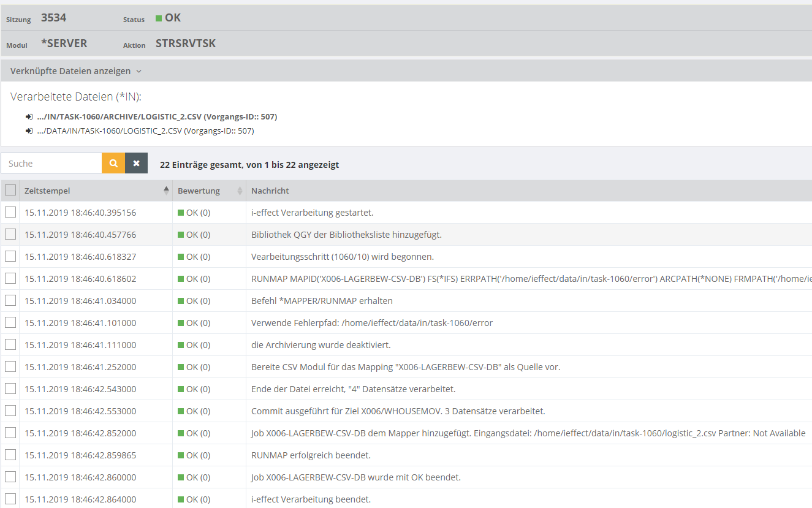Screen dimensions: 812x508
Task: Click the '22 Einträge gesamt' entry count text
Action: click(249, 165)
